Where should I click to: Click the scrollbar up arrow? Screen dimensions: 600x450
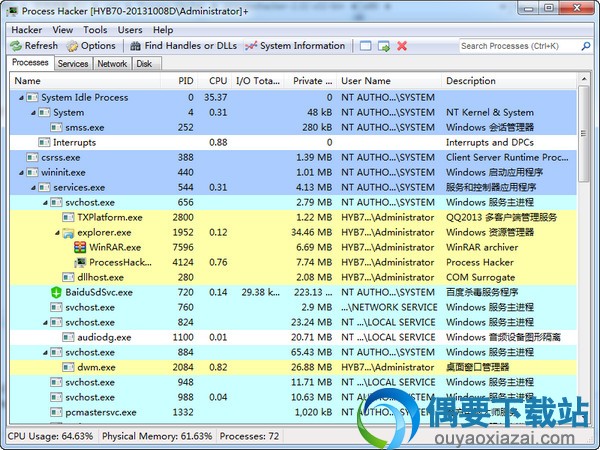pyautogui.click(x=584, y=79)
